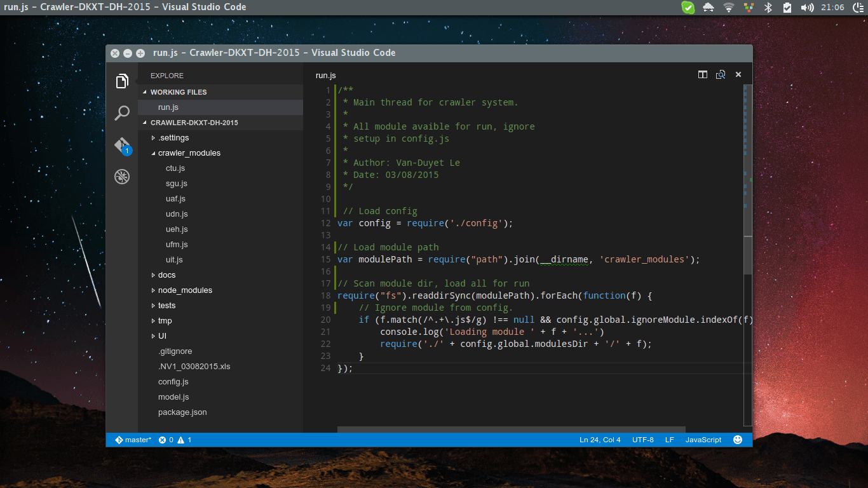Open the Explorer view in the activity bar
This screenshot has height=488, width=868.
coord(121,81)
